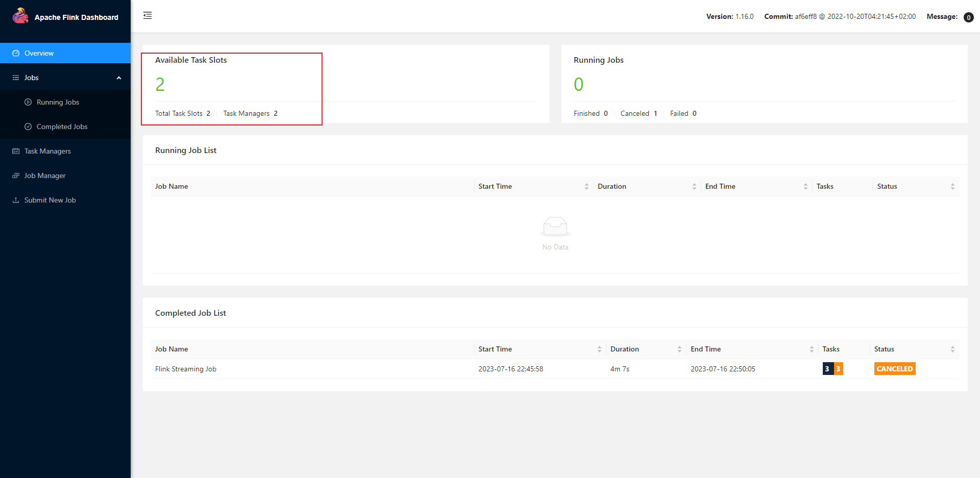The image size is (980, 478).
Task: Click the Failed 0 statistic
Action: tap(683, 113)
